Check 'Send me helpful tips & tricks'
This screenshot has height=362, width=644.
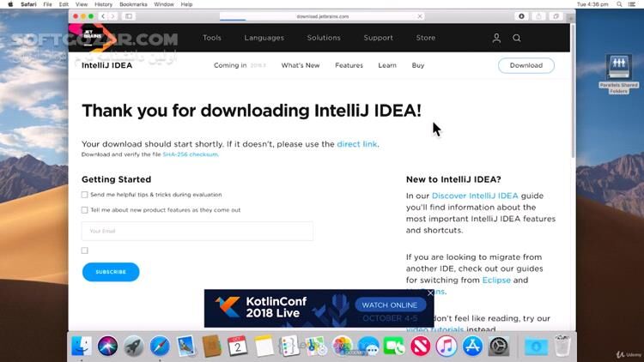coord(85,195)
